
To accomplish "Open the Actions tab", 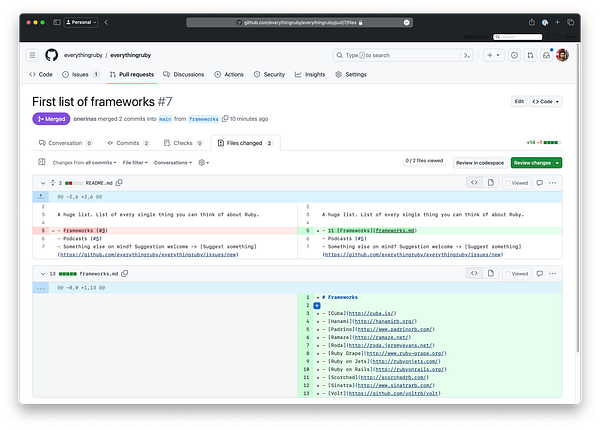I will (229, 74).
